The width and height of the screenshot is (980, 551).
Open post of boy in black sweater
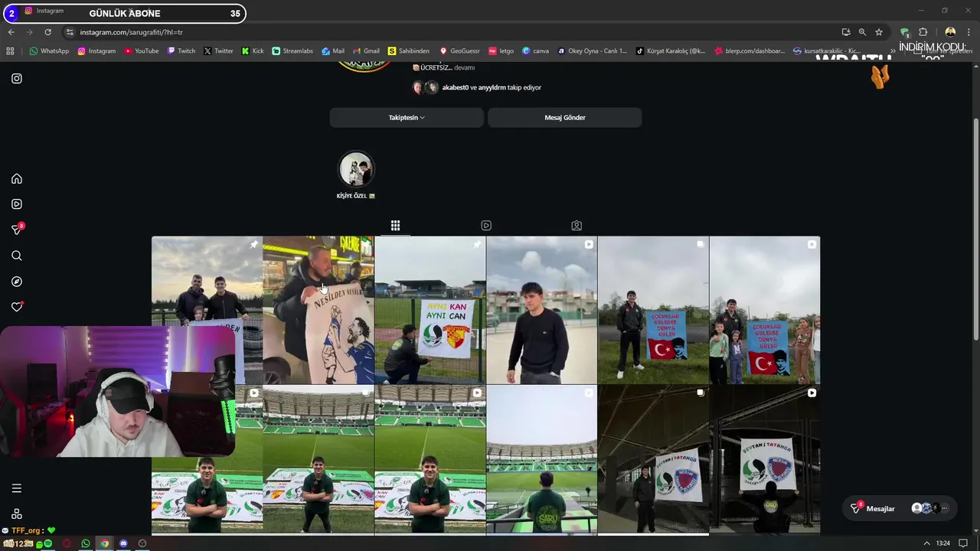(x=541, y=310)
